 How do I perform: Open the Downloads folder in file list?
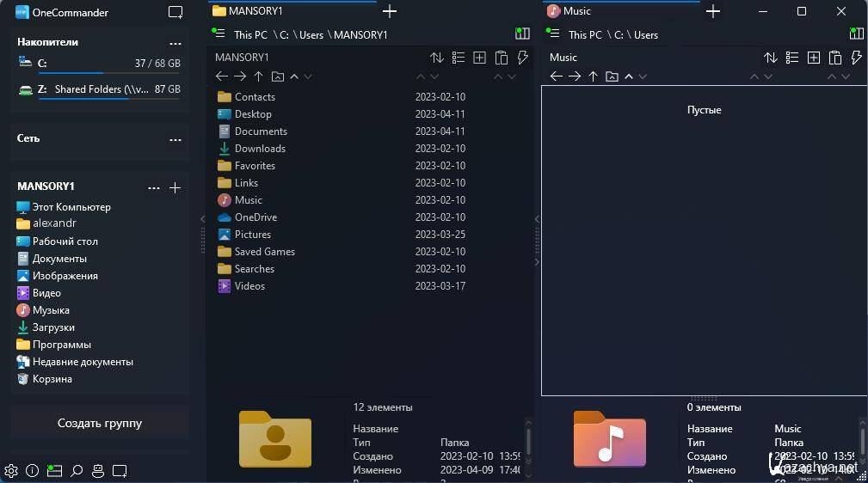(260, 149)
